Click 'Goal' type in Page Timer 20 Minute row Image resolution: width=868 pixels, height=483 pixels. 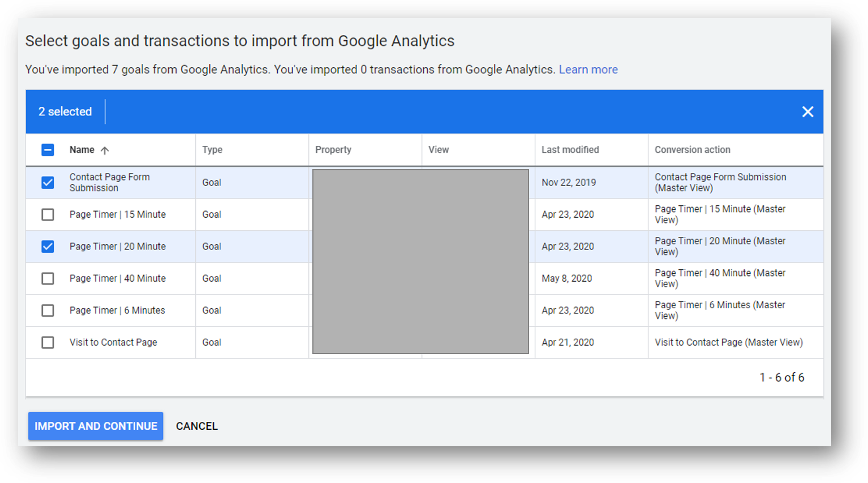[x=212, y=247]
